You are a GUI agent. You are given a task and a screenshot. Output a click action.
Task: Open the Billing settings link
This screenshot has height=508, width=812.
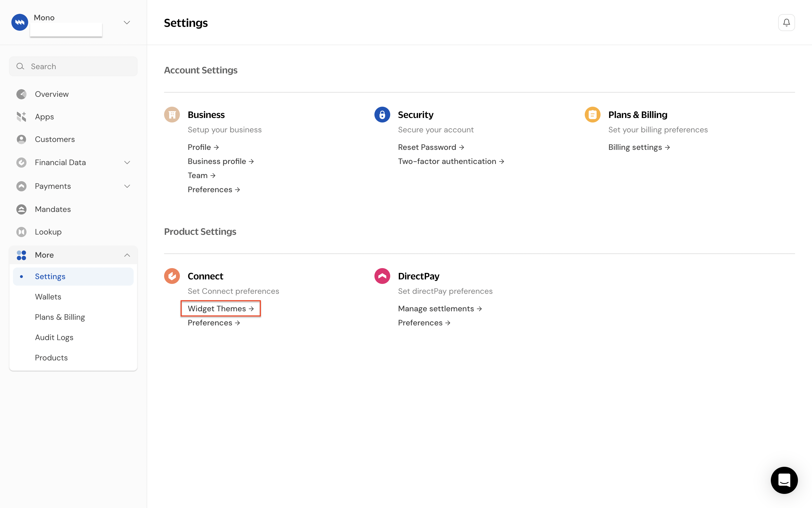click(639, 147)
